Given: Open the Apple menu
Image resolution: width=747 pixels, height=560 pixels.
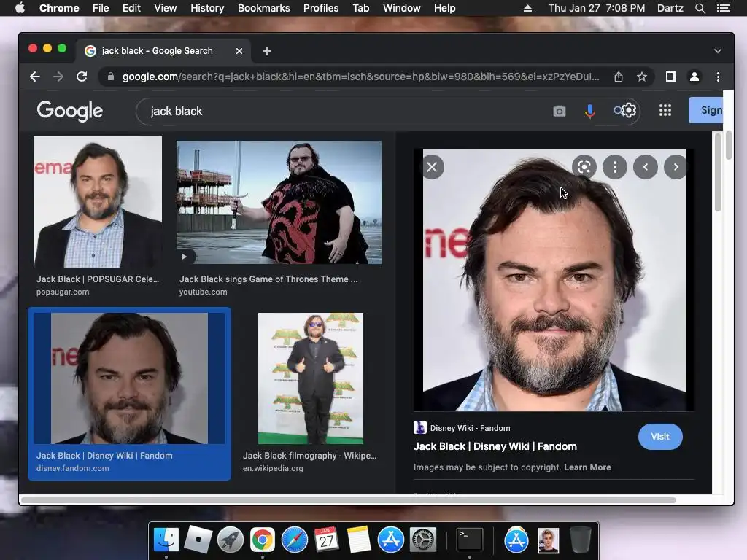Looking at the screenshot, I should (20, 8).
